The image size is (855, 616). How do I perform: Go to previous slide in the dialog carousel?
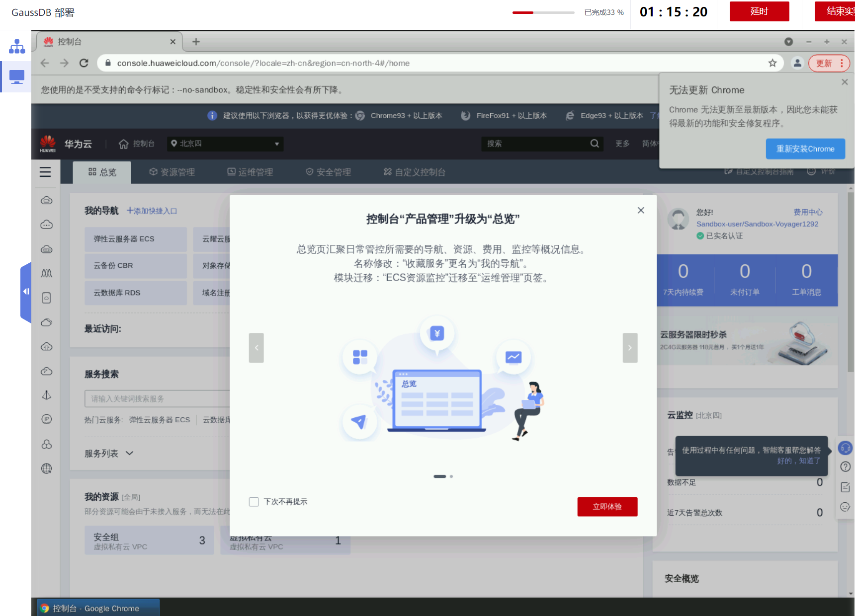pyautogui.click(x=256, y=348)
